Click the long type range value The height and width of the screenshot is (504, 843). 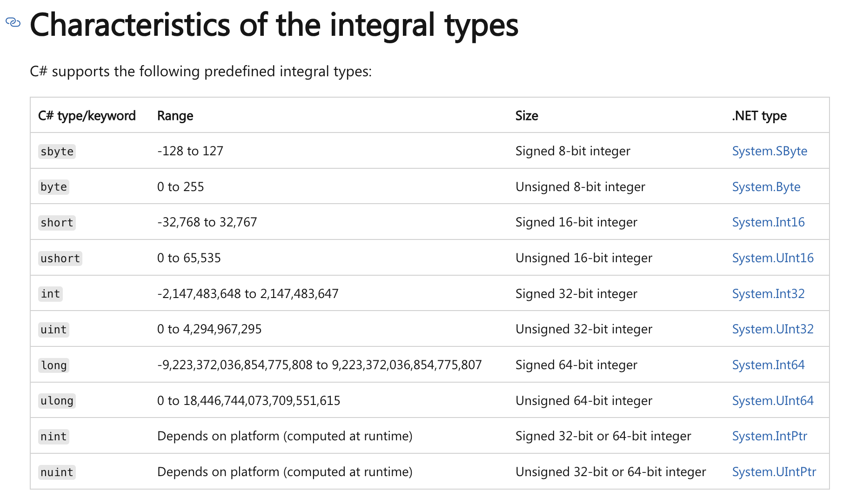pos(319,365)
